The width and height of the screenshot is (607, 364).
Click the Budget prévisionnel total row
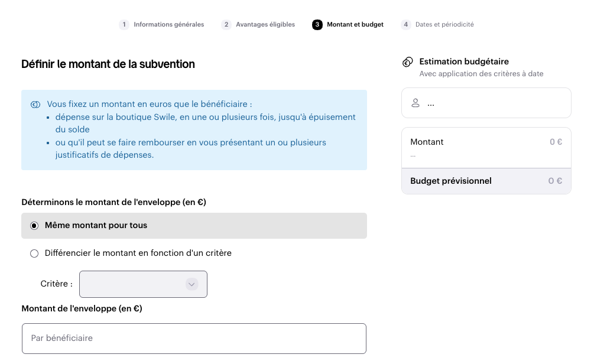486,181
